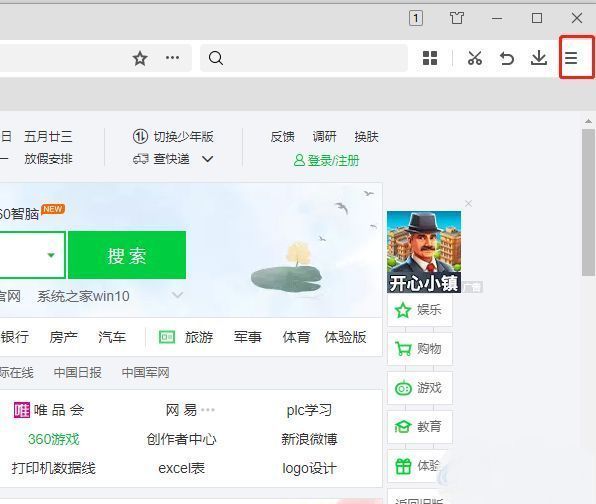Open 中国日报 link
Screen dimensions: 596x504
click(x=78, y=372)
